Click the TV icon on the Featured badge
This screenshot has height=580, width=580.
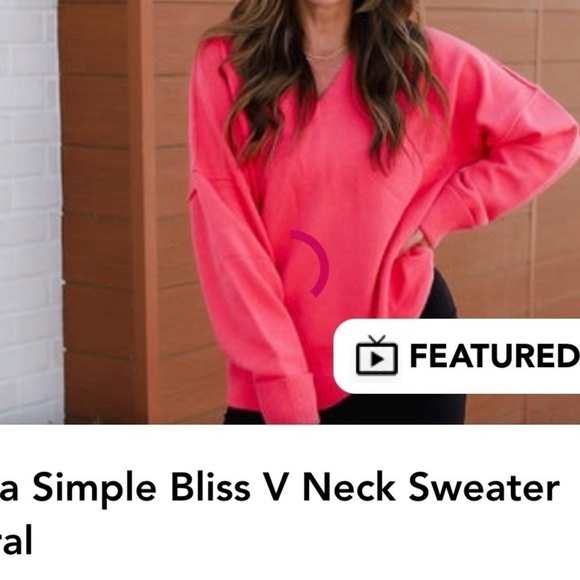(x=377, y=355)
